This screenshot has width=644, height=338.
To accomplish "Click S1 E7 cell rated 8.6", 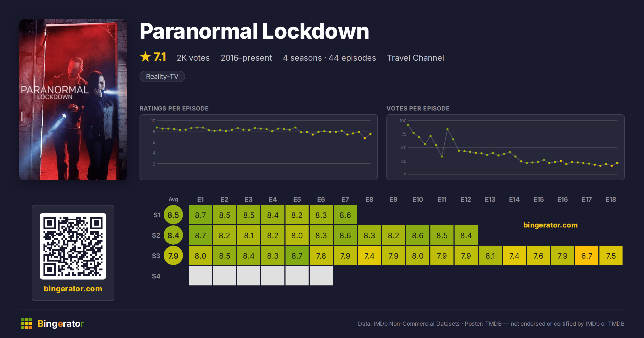I will pyautogui.click(x=345, y=215).
